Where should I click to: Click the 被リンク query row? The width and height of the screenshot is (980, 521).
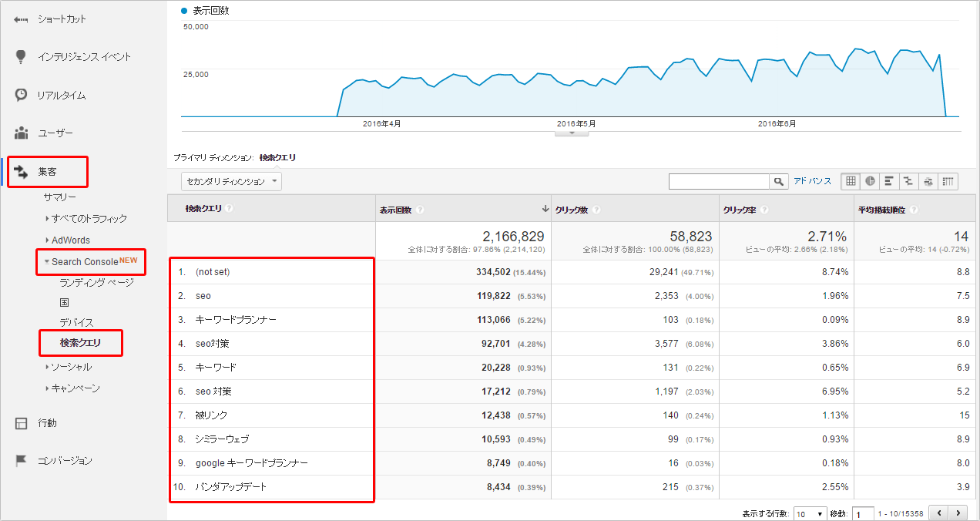(211, 415)
